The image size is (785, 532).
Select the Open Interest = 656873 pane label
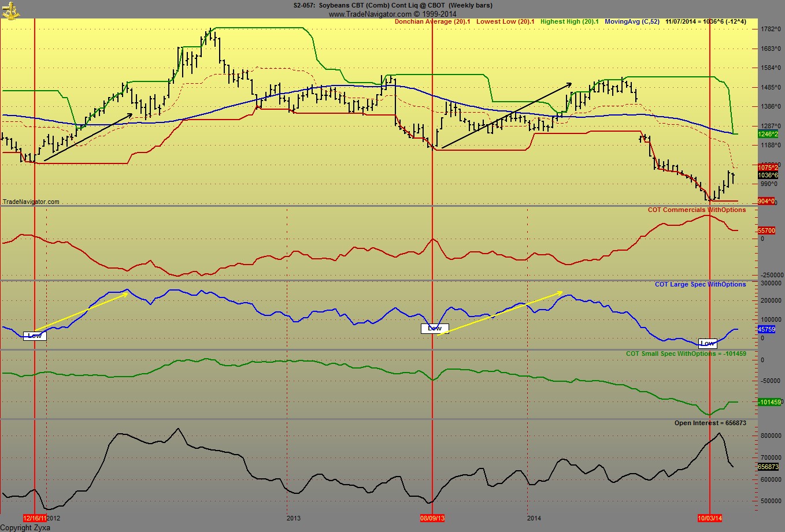(710, 423)
